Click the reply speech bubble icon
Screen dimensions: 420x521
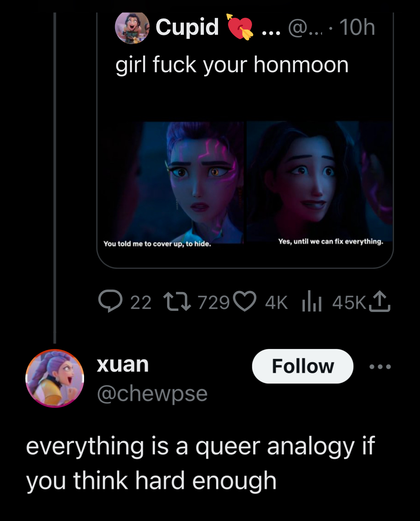(110, 301)
